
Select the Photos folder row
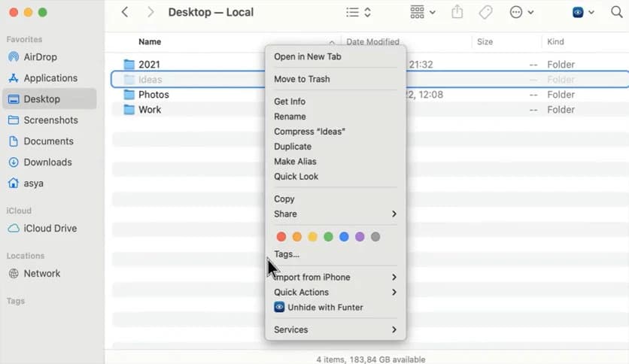[153, 95]
